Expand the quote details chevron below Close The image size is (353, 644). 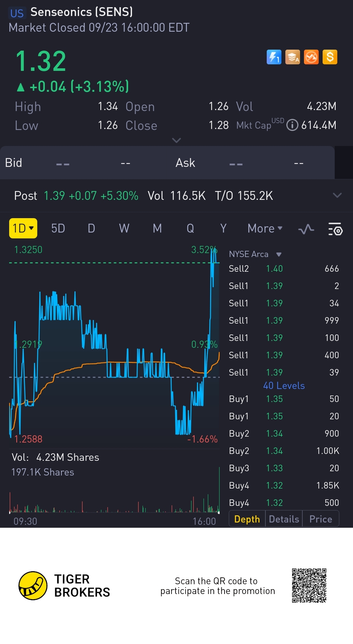tap(176, 140)
